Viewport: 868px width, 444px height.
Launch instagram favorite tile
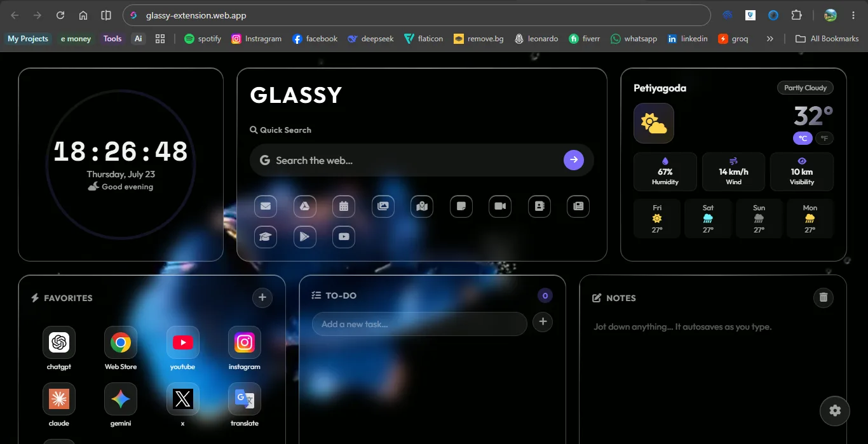click(x=245, y=348)
